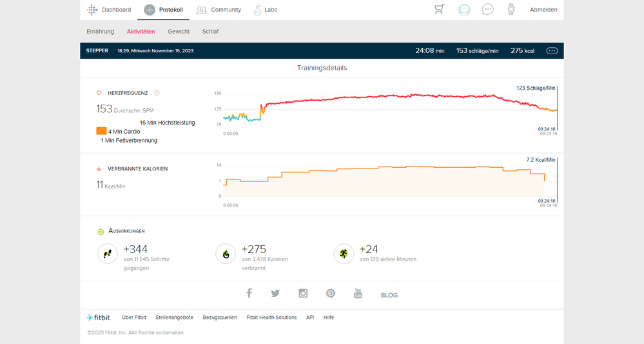
Task: Open the Pinterest social icon
Action: [x=331, y=293]
